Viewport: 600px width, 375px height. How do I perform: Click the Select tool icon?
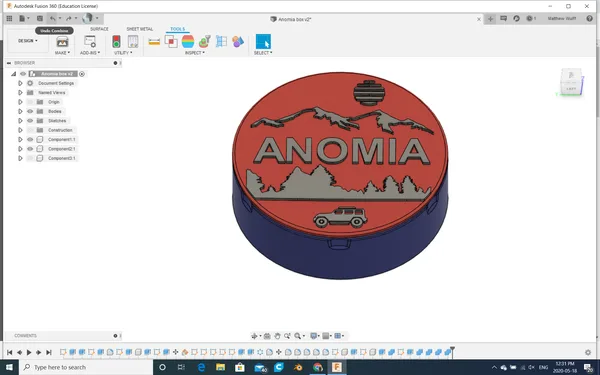(x=263, y=42)
